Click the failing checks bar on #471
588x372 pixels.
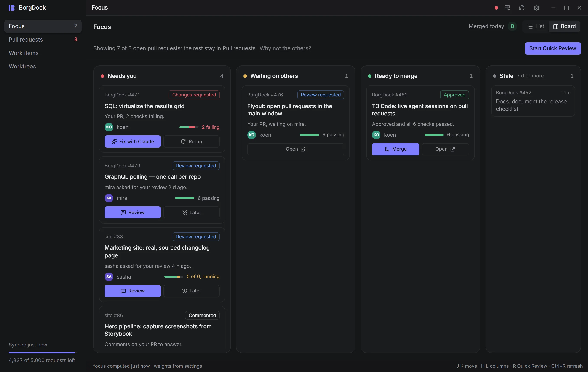[x=189, y=127]
